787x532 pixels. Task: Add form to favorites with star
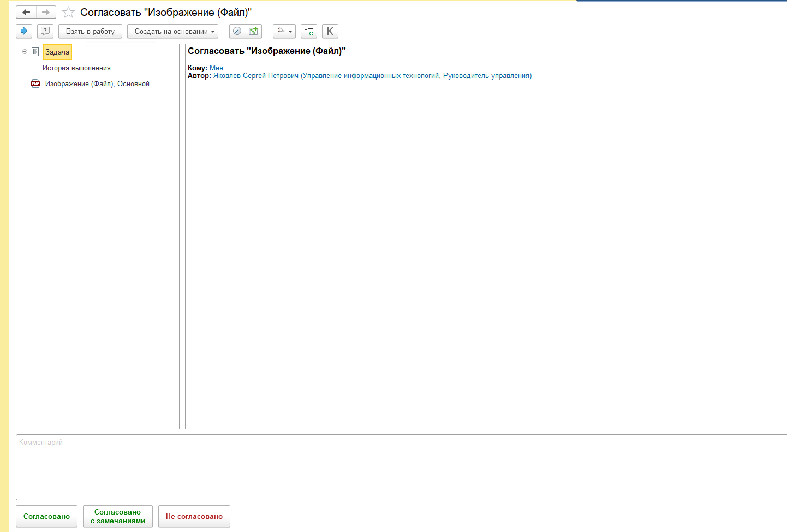(68, 12)
